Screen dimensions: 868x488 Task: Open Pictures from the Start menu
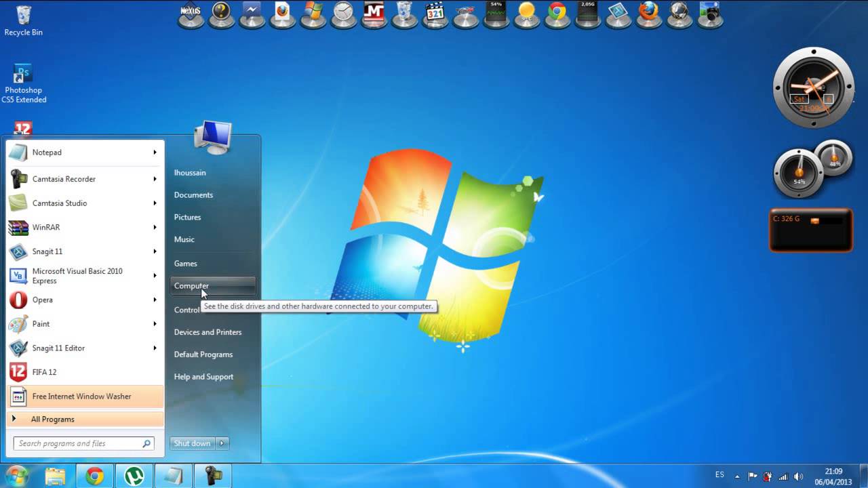click(187, 218)
